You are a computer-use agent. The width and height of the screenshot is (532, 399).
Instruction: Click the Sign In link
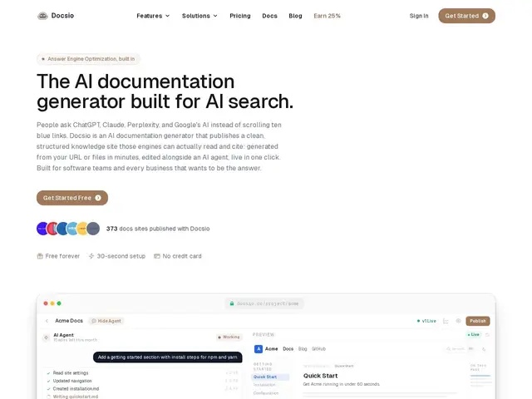pyautogui.click(x=419, y=16)
